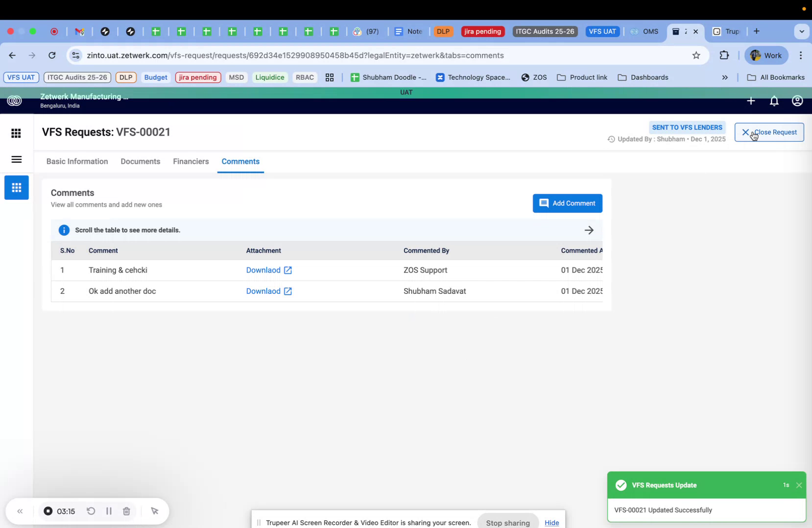This screenshot has width=812, height=528.
Task: Click the hamburger menu icon in sidebar
Action: point(16,160)
